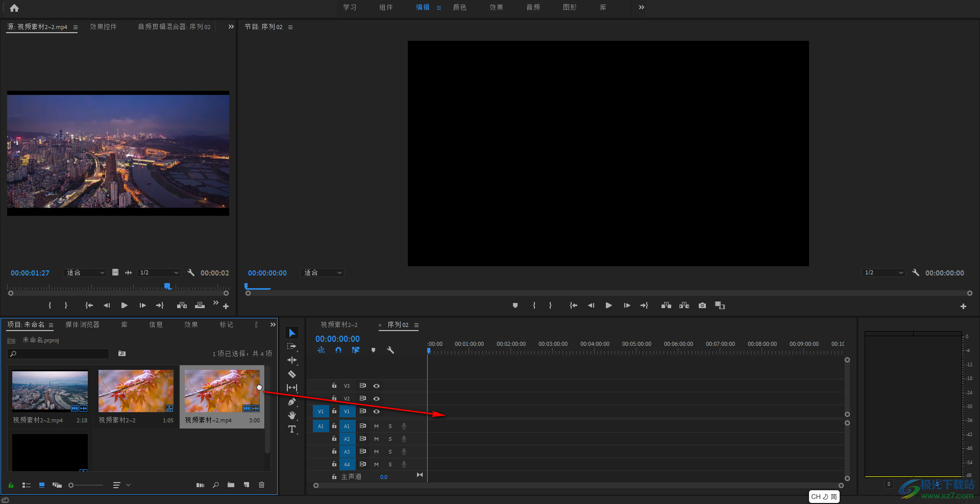The width and height of the screenshot is (980, 504).
Task: Toggle V3 track output eye
Action: 376,386
